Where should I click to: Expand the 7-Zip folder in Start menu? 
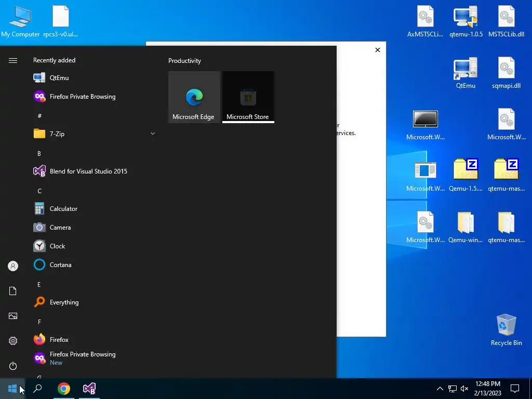153,134
